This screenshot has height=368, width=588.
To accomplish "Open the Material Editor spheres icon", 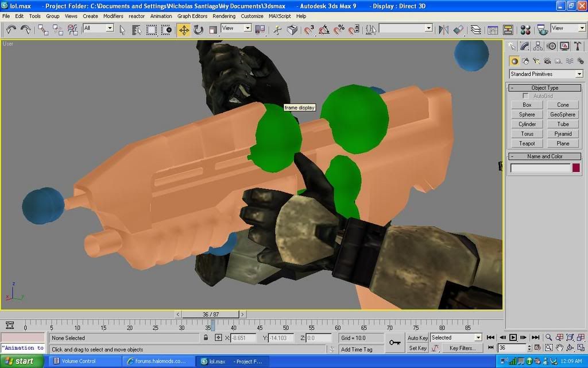I will pos(525,30).
